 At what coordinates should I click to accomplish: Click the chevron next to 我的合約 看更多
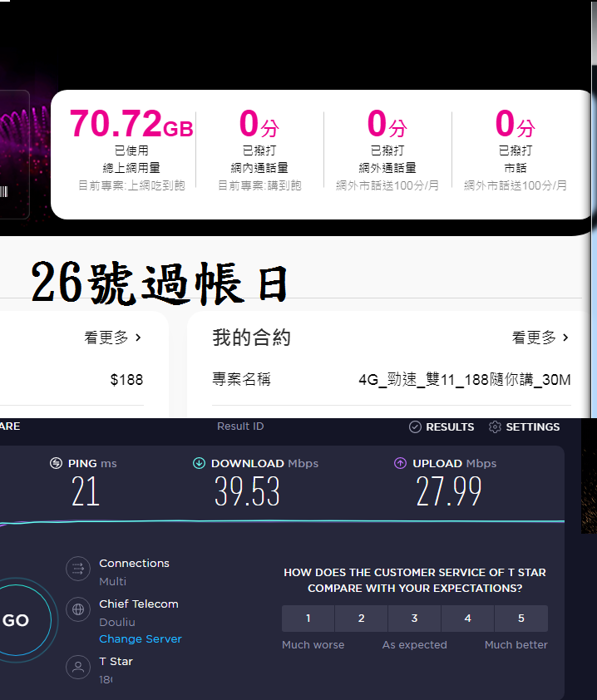point(565,338)
